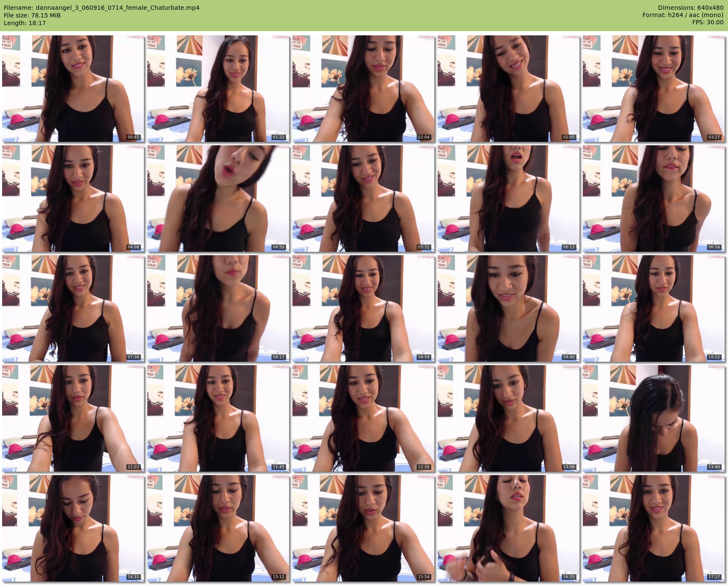Select the thumbnail at 14:31
This screenshot has height=585, width=728.
(73, 528)
